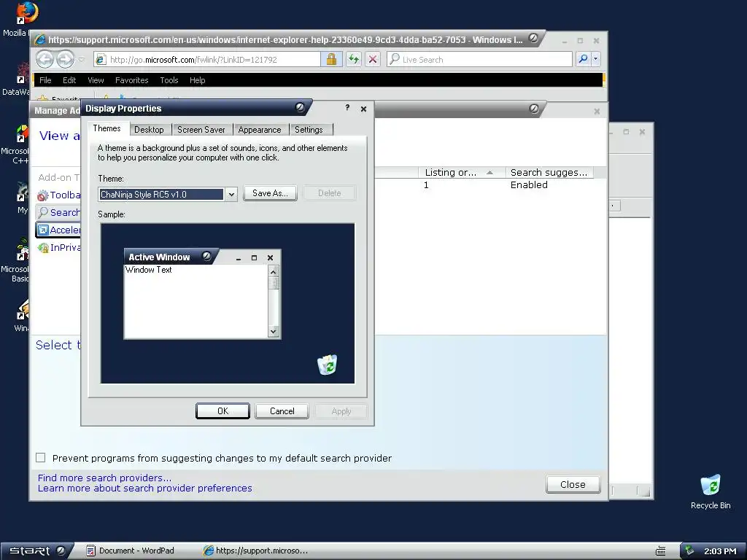
Task: Click sample window scrollbar up arrow
Action: pos(273,271)
